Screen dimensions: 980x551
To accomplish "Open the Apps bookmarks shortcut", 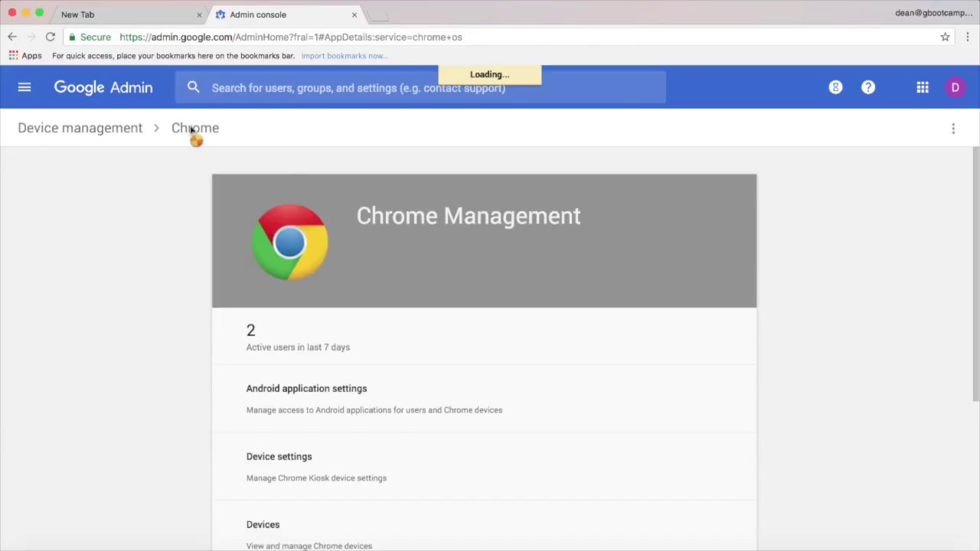I will pyautogui.click(x=25, y=56).
